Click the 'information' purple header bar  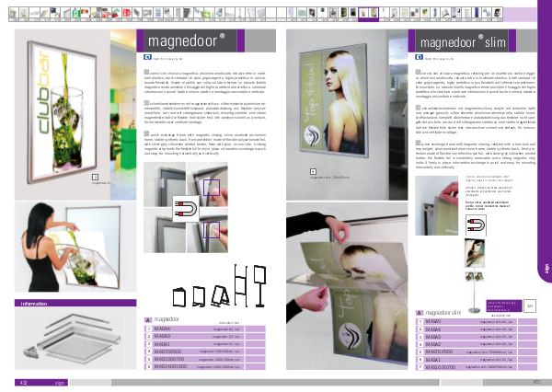click(x=75, y=304)
